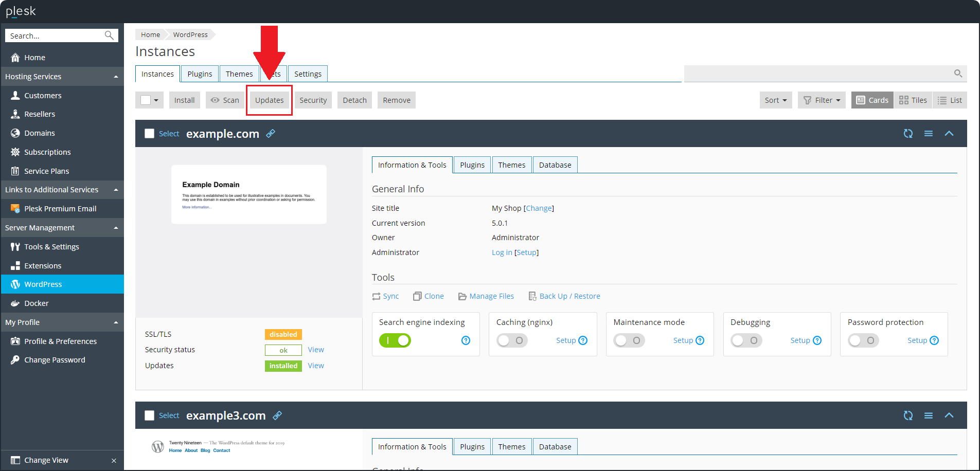
Task: Click the refresh icon for example.com
Action: (x=908, y=134)
